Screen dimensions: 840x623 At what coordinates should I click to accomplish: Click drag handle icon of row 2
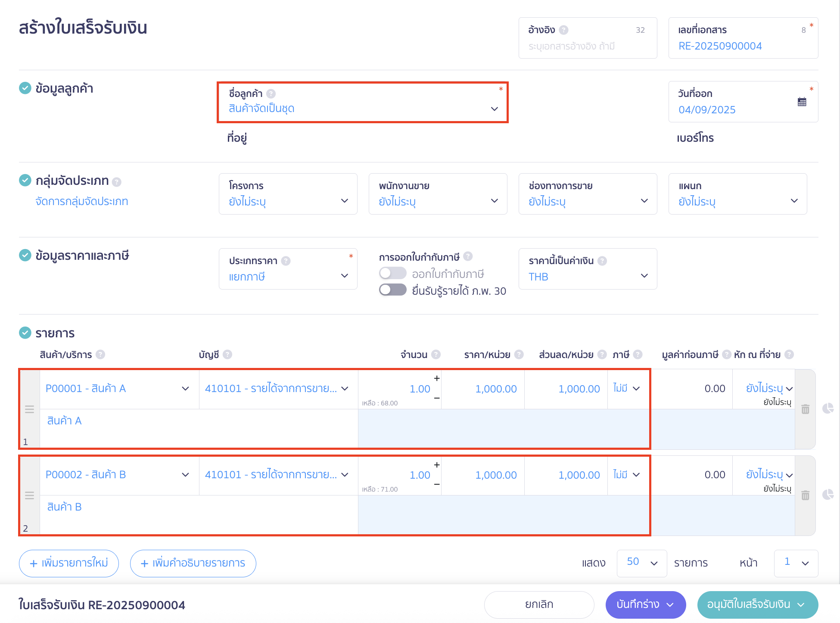(29, 495)
